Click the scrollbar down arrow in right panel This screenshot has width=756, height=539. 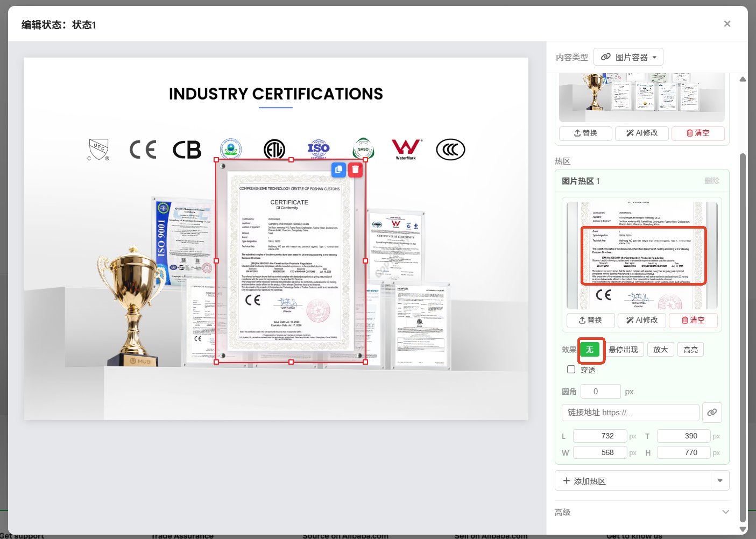[x=743, y=529]
